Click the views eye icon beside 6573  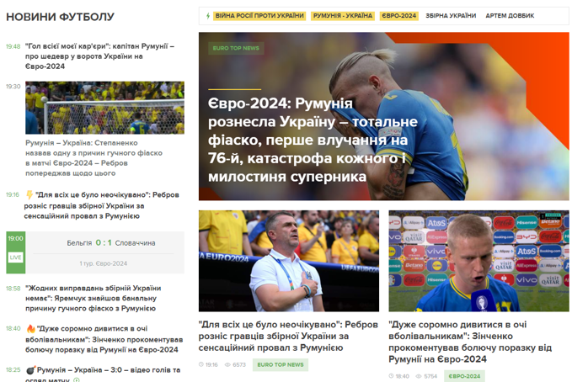tap(227, 364)
